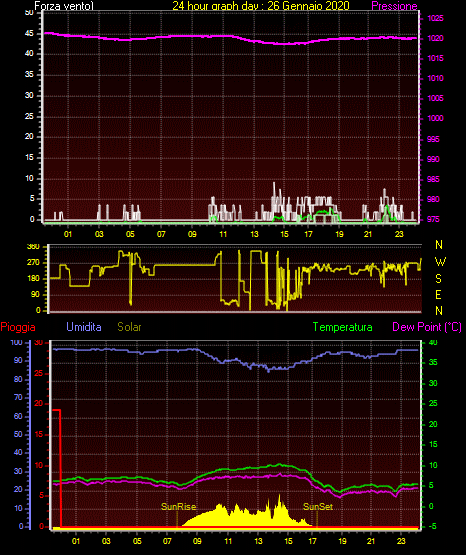Click the Pressione legend label

[394, 6]
